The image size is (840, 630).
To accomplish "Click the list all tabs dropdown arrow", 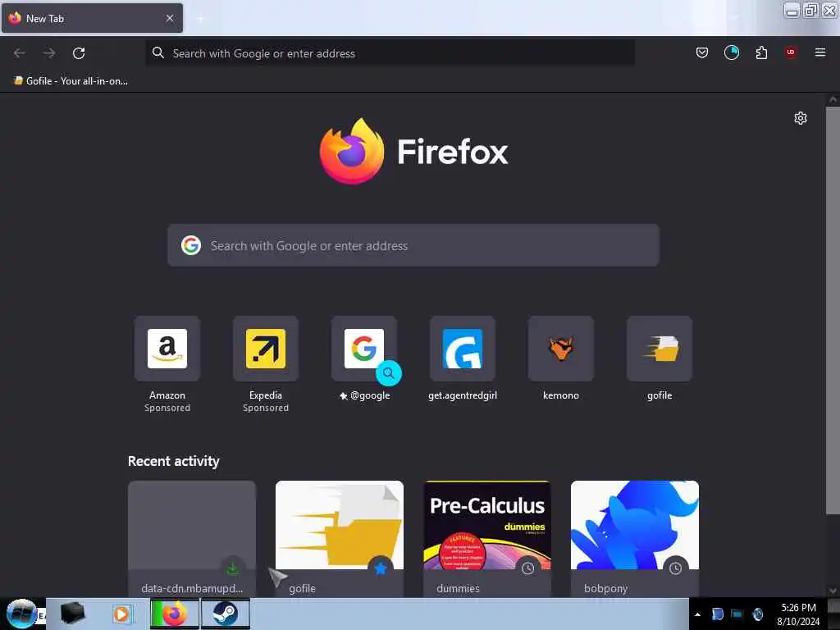I will 735,18.
